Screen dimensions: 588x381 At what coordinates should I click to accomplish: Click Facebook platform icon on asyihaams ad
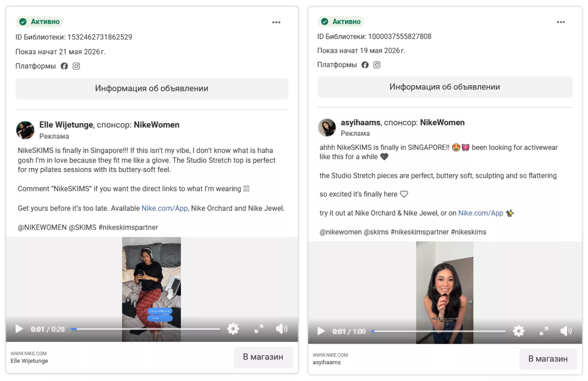click(x=365, y=65)
